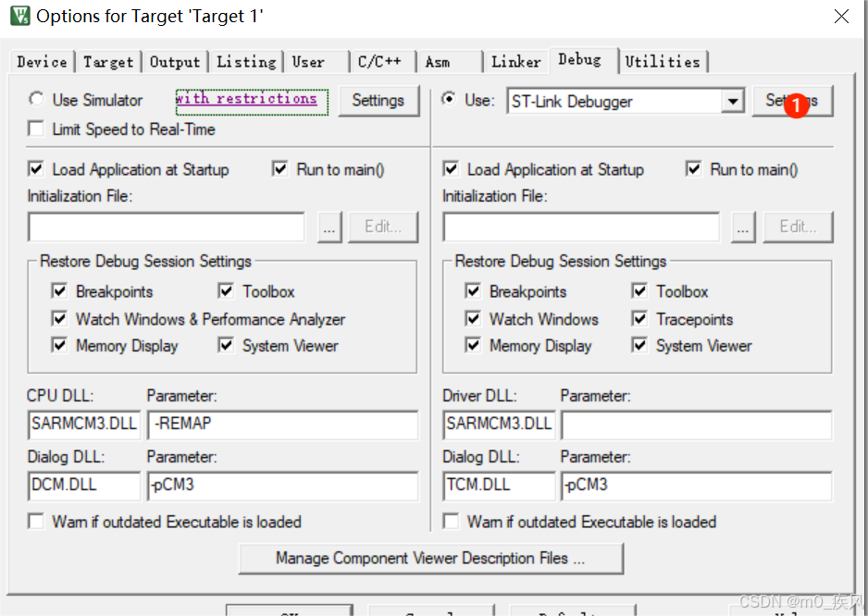Toggle hardware System Viewer checkbox

(x=639, y=345)
